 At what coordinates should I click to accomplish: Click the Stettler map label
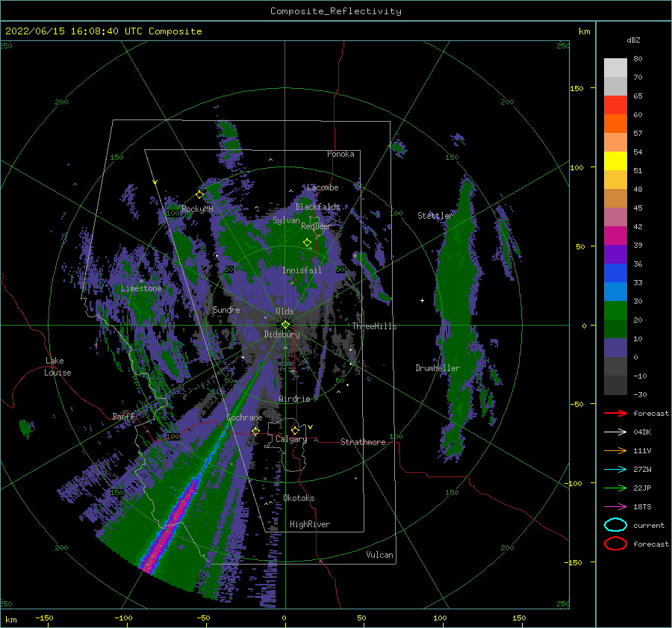(435, 216)
